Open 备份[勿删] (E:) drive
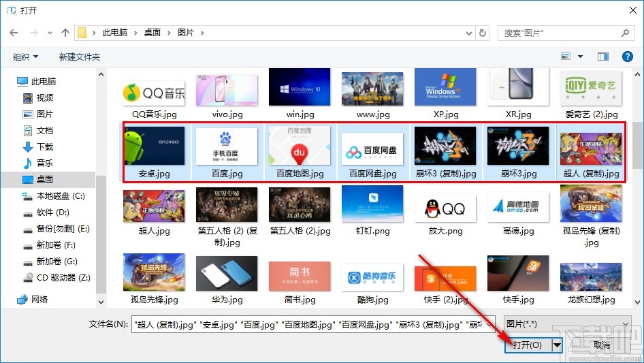The width and height of the screenshot is (644, 363). coord(56,229)
